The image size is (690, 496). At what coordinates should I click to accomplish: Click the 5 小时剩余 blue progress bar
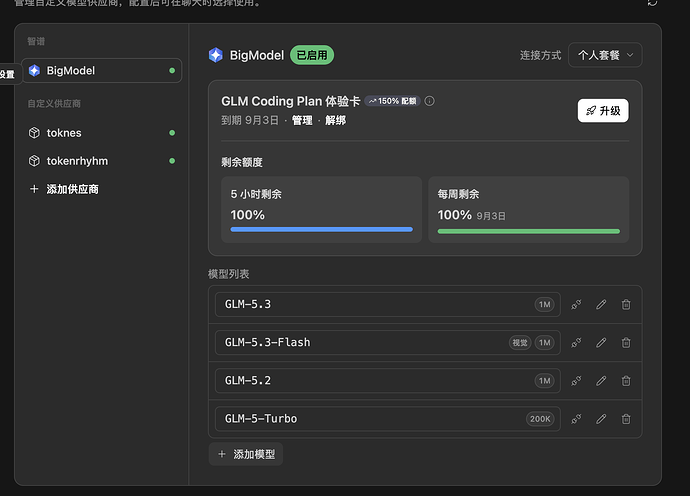[x=322, y=229]
